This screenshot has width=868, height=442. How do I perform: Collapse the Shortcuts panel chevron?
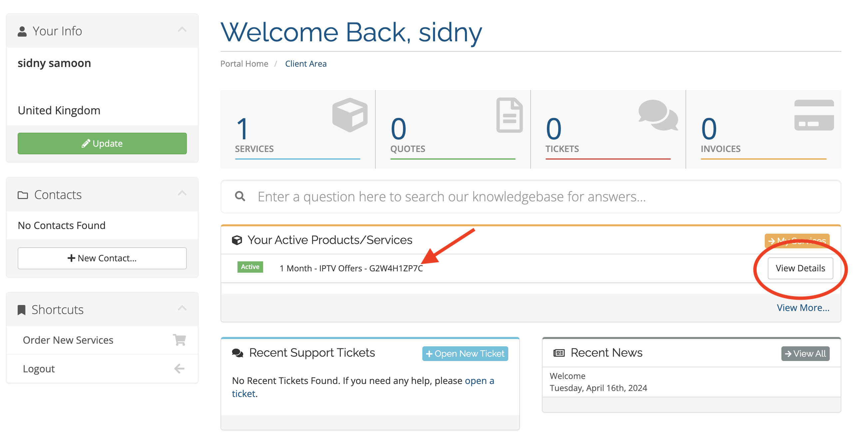[182, 308]
